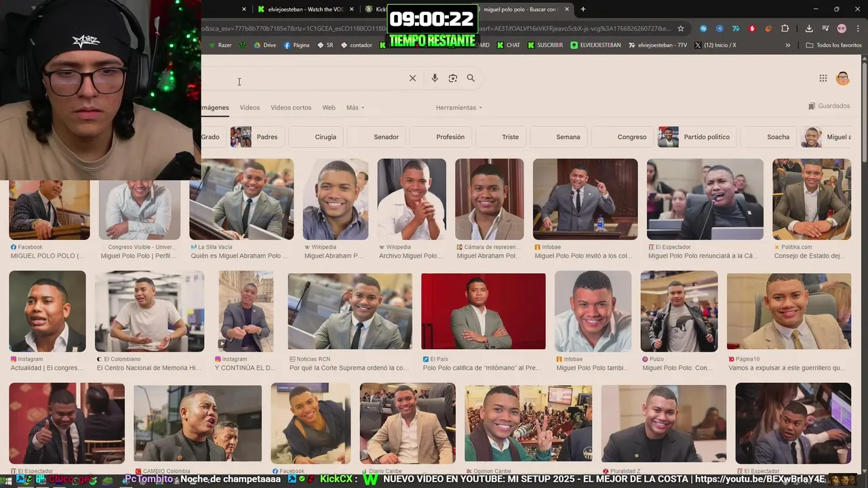Viewport: 868px width, 488px height.
Task: Open the (12) Inicio / X bookmark
Action: point(715,45)
